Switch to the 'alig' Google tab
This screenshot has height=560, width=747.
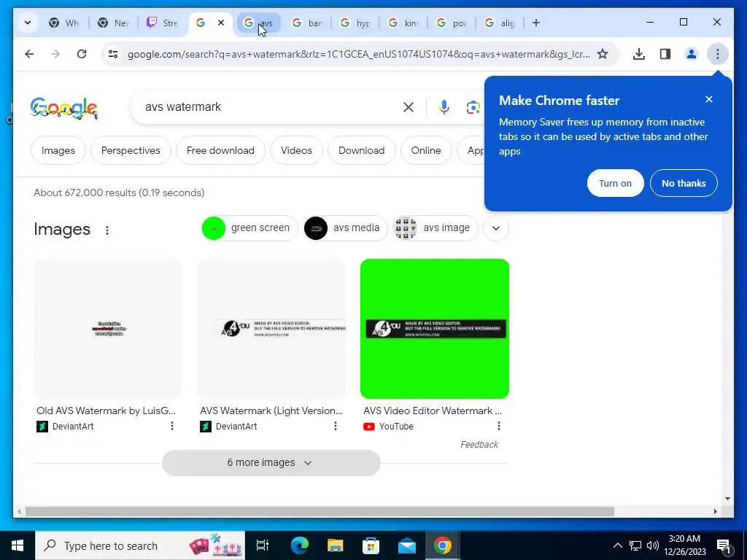pyautogui.click(x=499, y=23)
